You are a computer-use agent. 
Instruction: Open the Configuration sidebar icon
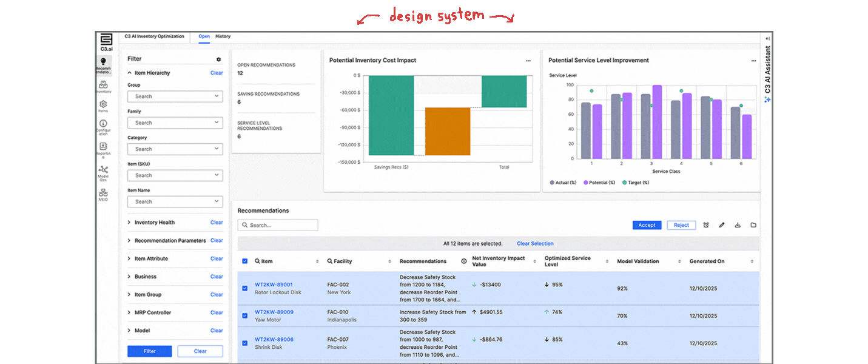click(103, 124)
